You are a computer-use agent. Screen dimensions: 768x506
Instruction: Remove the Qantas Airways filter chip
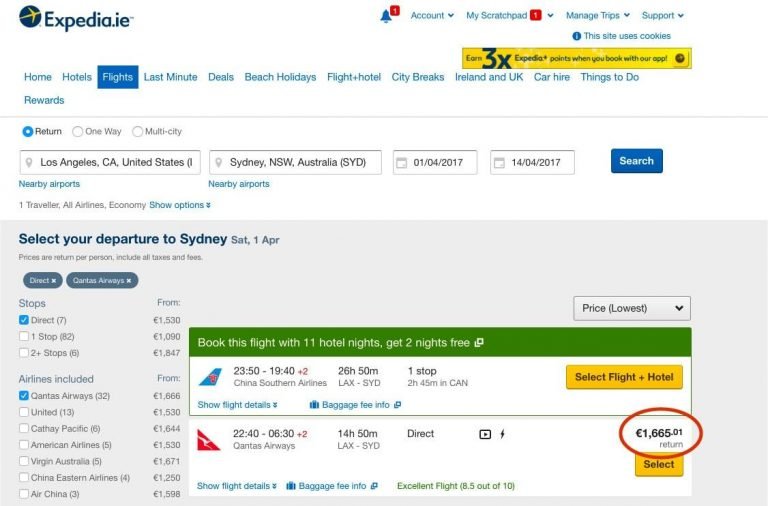102,281
